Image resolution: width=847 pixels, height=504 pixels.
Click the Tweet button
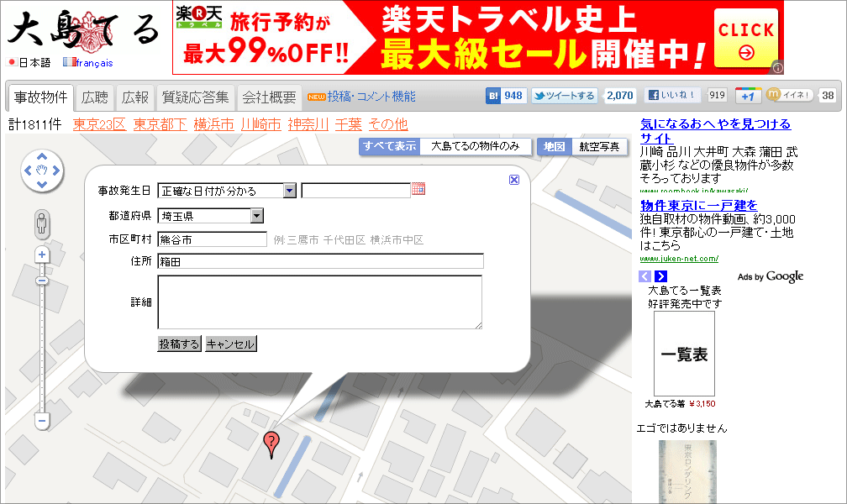(565, 96)
